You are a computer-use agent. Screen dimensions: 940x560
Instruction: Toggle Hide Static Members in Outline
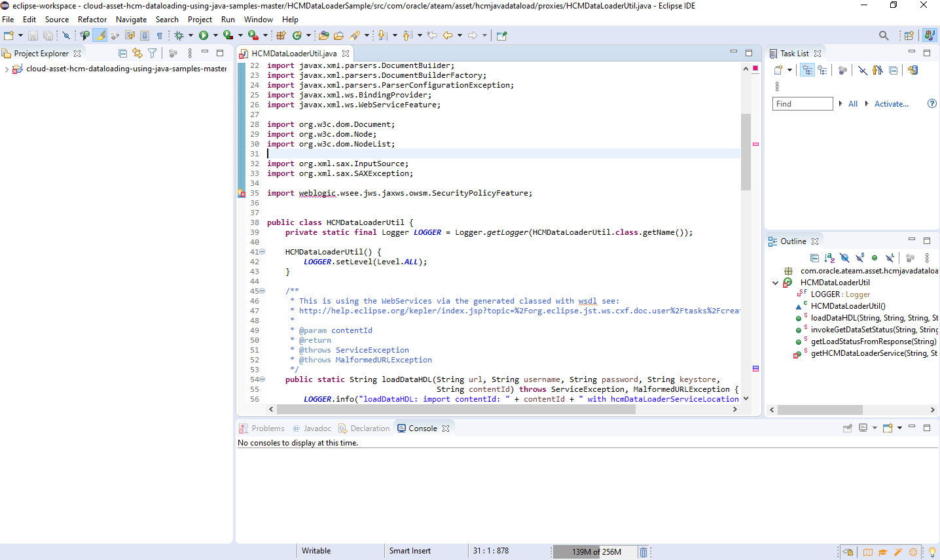859,258
